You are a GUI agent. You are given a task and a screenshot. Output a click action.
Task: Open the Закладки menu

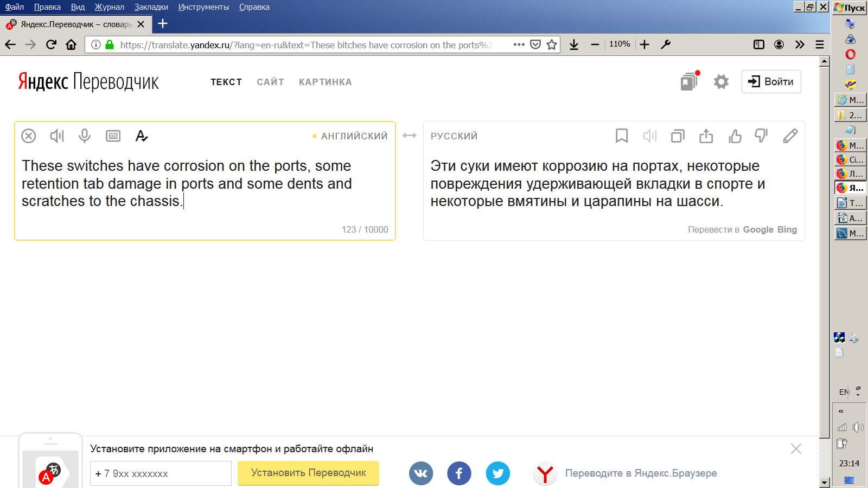tap(151, 7)
